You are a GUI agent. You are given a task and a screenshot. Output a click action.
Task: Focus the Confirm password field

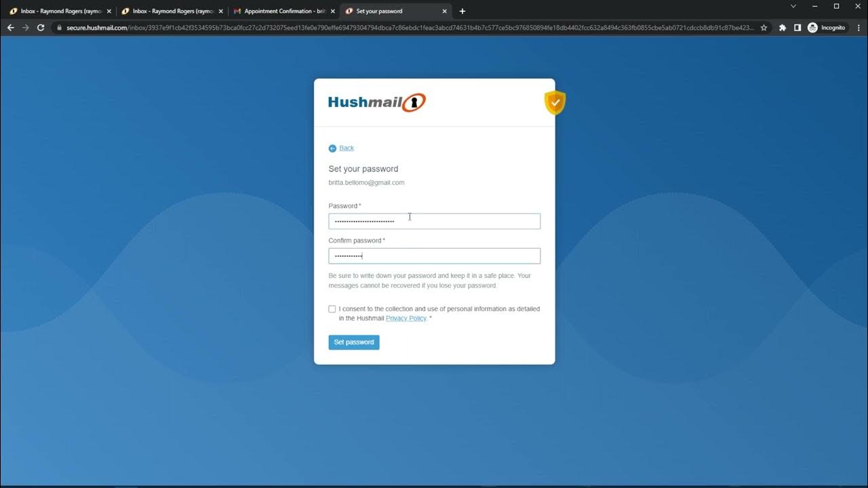[x=435, y=256]
